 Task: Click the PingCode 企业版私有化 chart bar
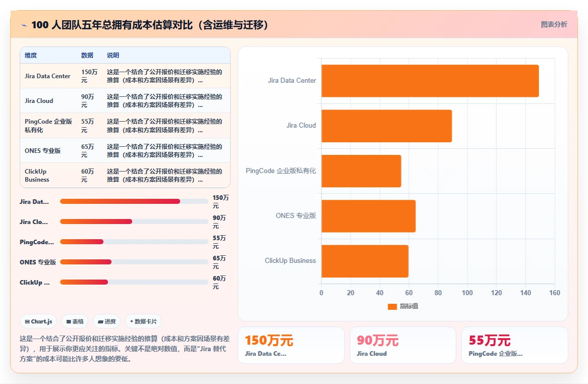pyautogui.click(x=361, y=171)
